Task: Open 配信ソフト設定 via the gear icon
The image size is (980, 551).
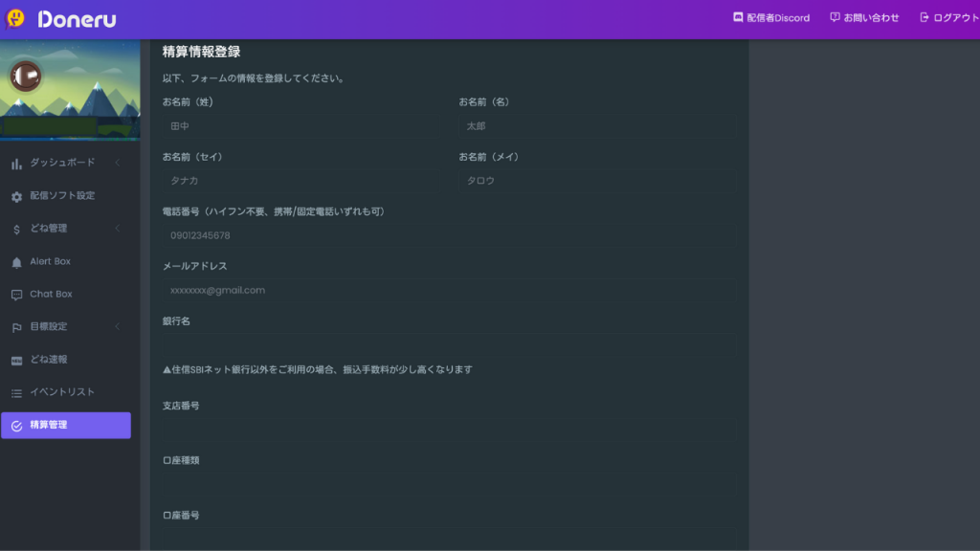Action: tap(16, 195)
